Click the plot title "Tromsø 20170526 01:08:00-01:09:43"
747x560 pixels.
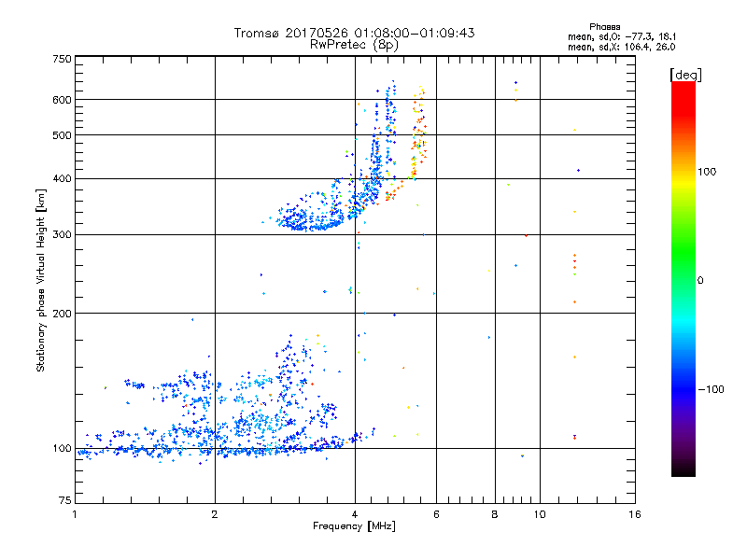(354, 33)
